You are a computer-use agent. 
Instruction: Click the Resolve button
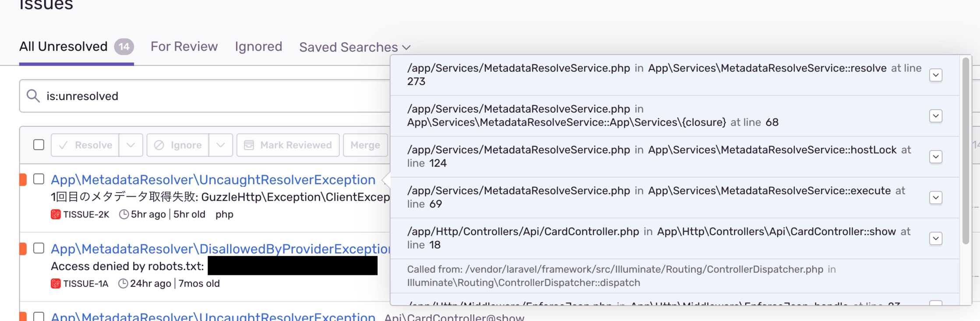click(x=85, y=145)
